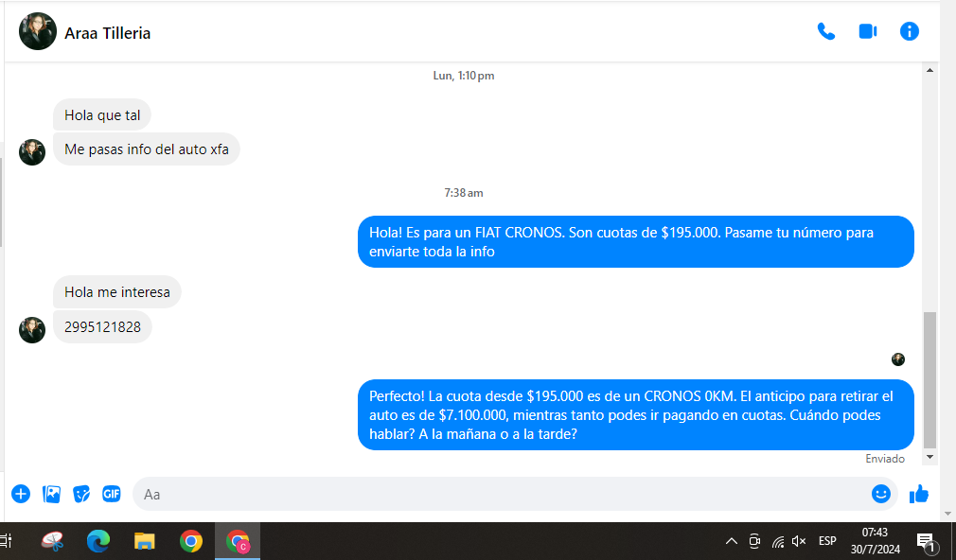This screenshot has height=560, width=956.
Task: Click avatar beside 'Me pasas info del auto xfa'
Action: [x=32, y=152]
